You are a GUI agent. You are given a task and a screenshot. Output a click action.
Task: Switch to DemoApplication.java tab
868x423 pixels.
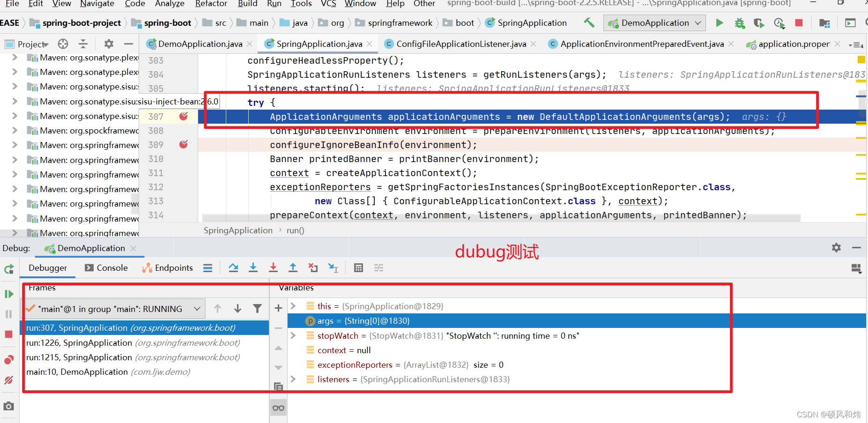(200, 44)
